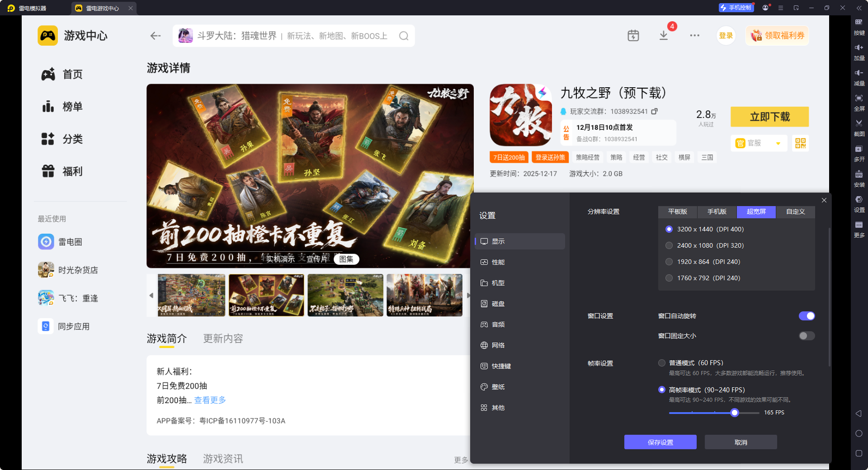The width and height of the screenshot is (868, 470).
Task: Enable the fixed window size toggle
Action: point(807,336)
